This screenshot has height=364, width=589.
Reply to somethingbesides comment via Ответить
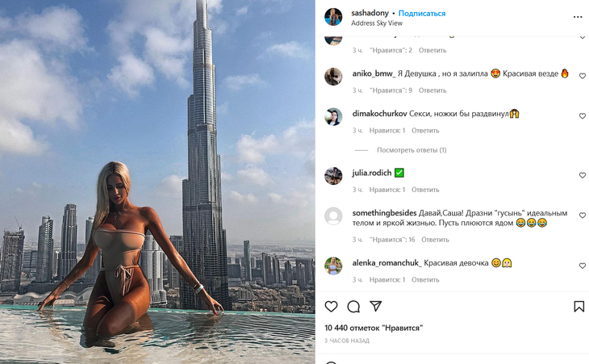(x=435, y=239)
